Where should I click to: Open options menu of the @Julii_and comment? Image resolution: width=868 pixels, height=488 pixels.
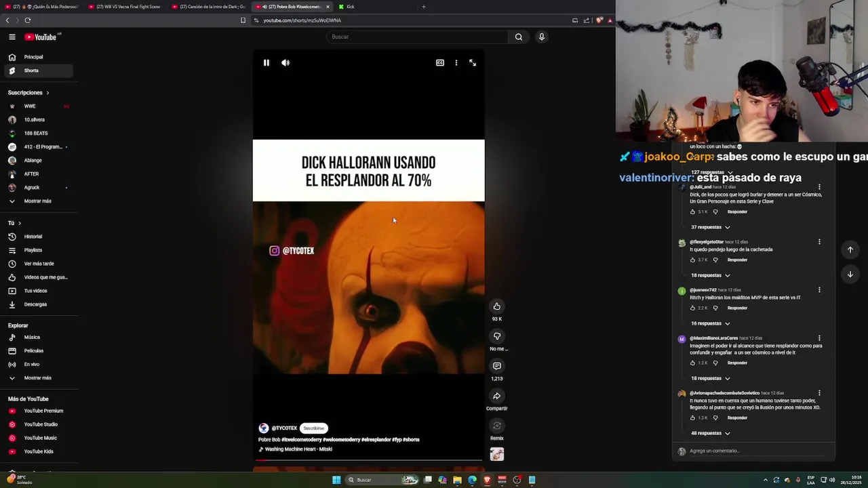point(819,187)
